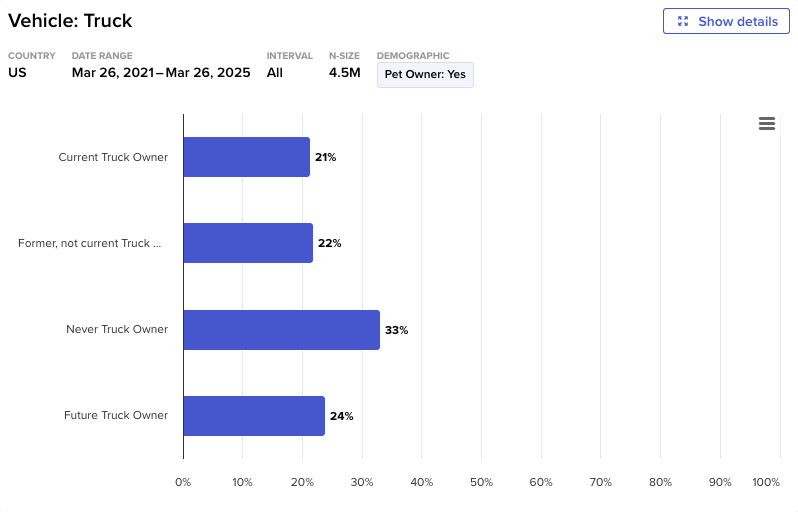The image size is (798, 512).
Task: Click the US country value
Action: (x=18, y=72)
